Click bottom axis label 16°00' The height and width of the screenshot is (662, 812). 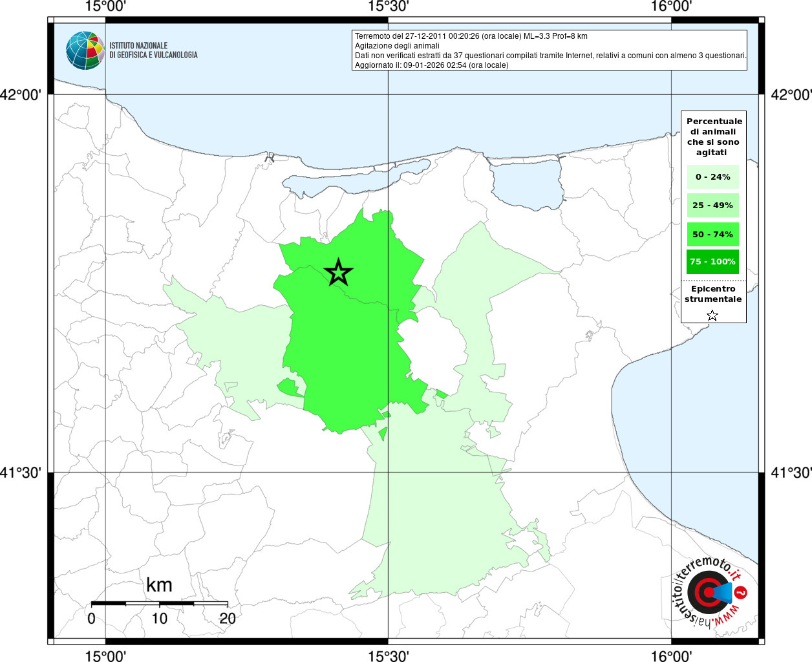(x=671, y=656)
